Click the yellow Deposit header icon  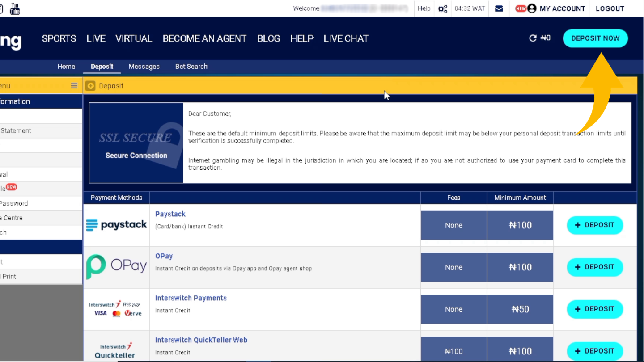click(90, 86)
